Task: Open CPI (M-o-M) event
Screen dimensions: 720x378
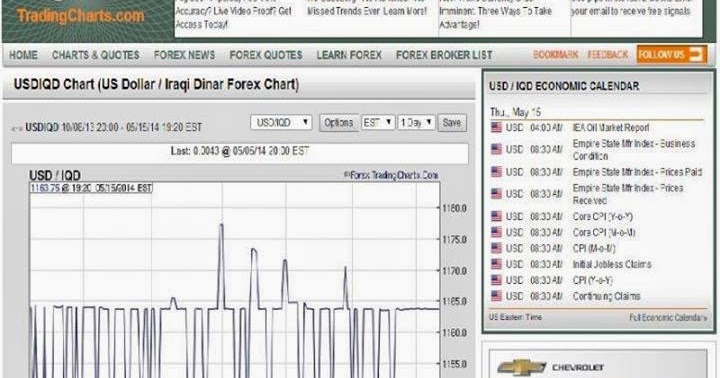Action: point(594,248)
